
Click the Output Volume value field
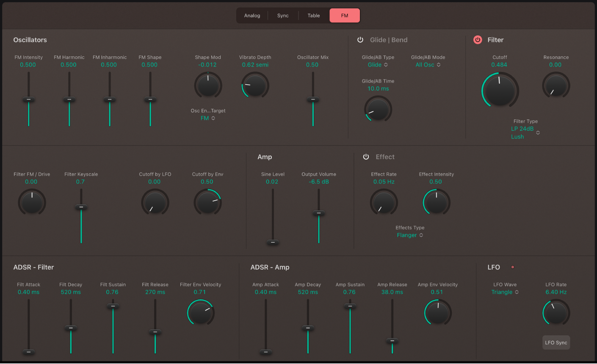[x=319, y=182]
